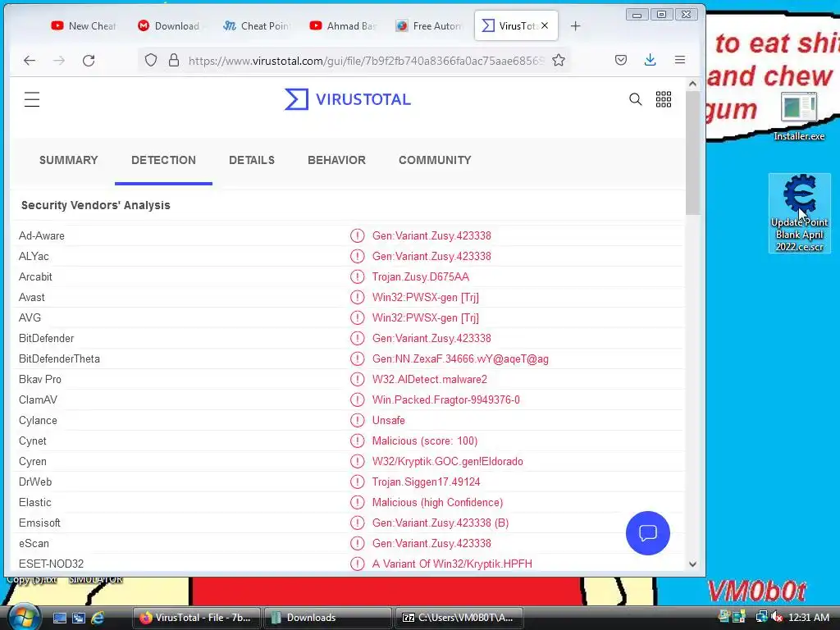Click the Malicious (score: 100) result

click(x=425, y=441)
